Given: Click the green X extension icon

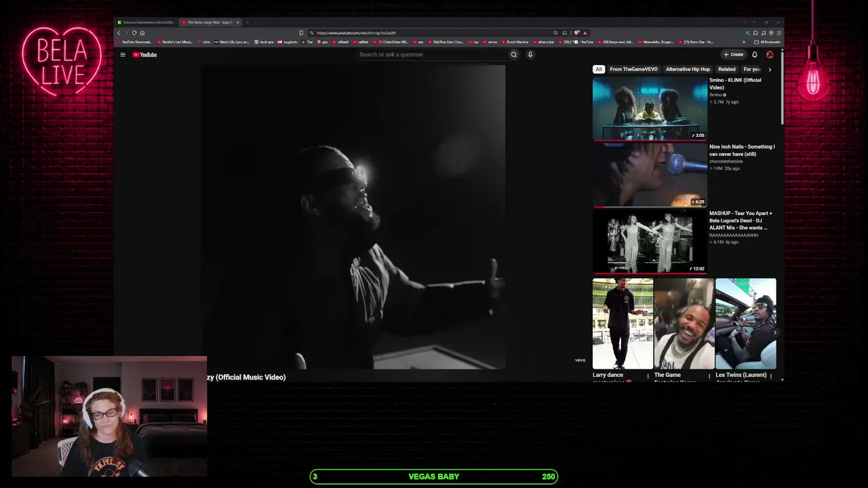Looking at the screenshot, I should [x=748, y=33].
